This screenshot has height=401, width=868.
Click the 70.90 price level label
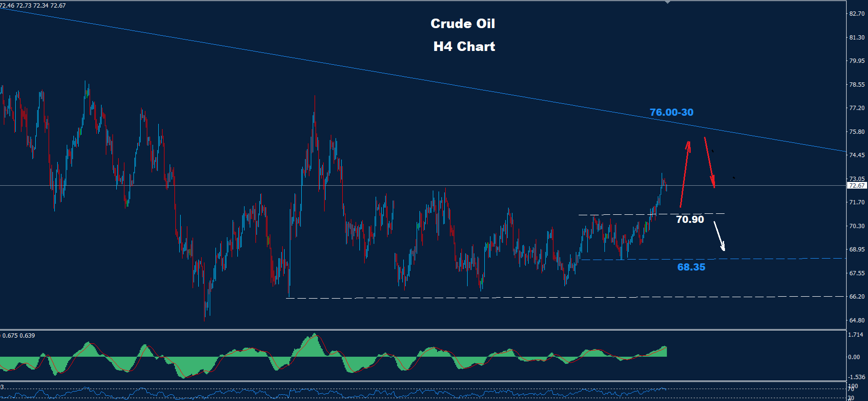(690, 220)
